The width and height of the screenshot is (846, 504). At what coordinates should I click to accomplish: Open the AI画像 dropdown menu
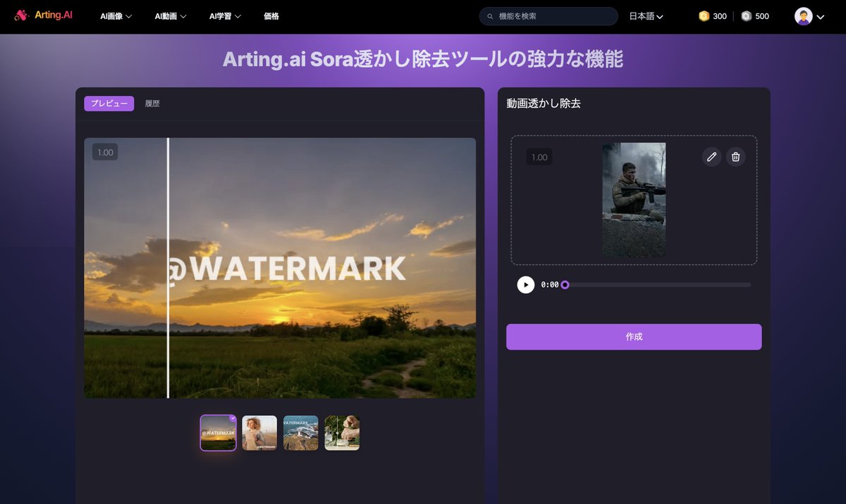click(x=116, y=16)
